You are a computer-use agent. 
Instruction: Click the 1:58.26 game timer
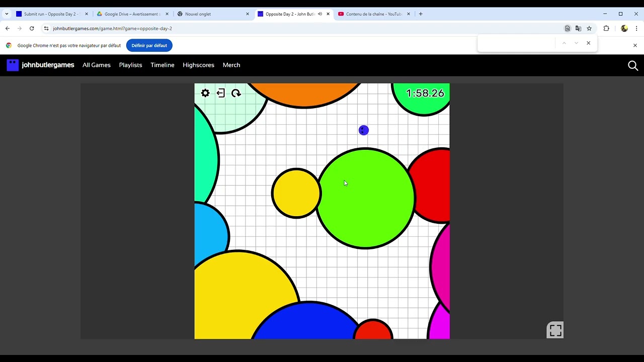tap(425, 94)
